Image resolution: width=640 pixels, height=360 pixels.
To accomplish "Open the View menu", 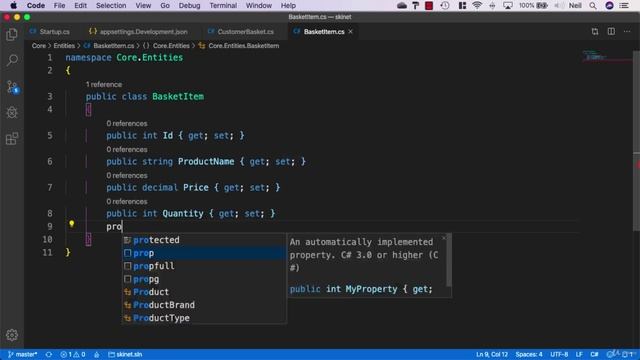I will (x=143, y=5).
